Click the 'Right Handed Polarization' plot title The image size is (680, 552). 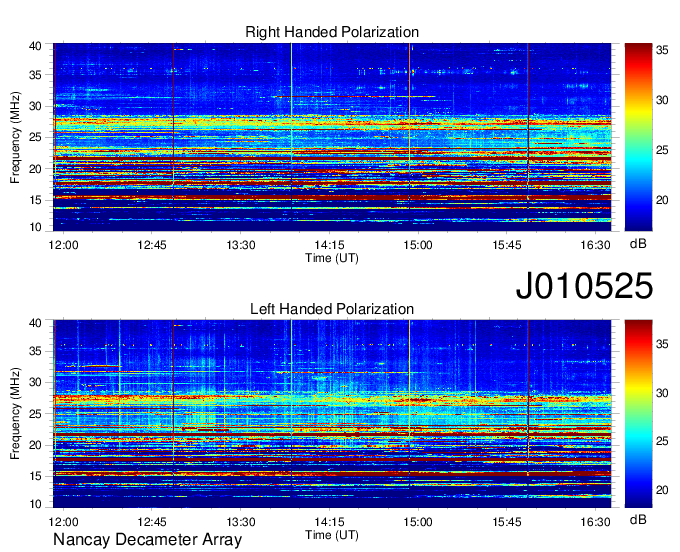(x=332, y=32)
